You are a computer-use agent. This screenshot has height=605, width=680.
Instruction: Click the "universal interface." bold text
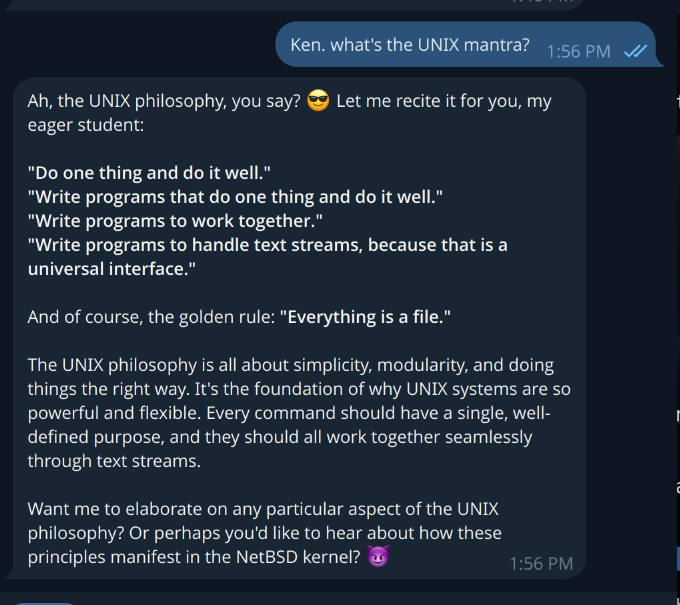[111, 269]
